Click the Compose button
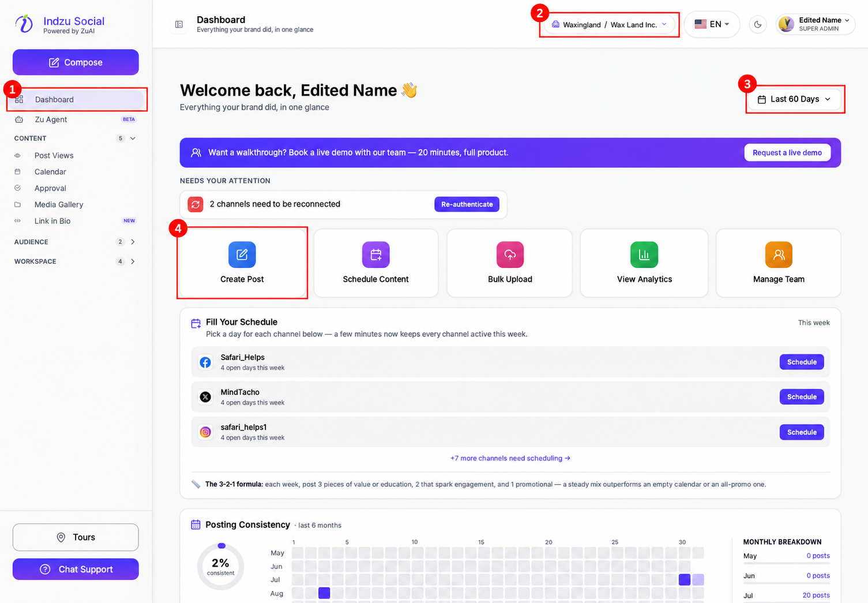 76,62
